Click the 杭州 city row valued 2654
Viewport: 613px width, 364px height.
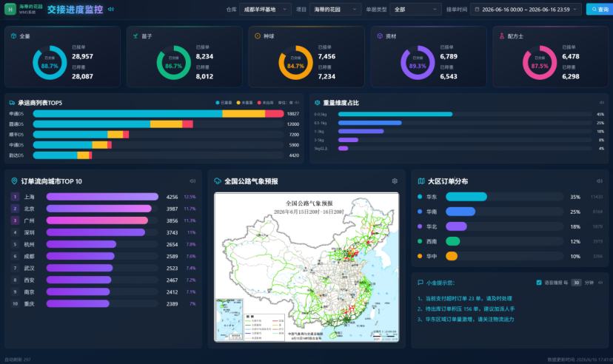pos(103,244)
